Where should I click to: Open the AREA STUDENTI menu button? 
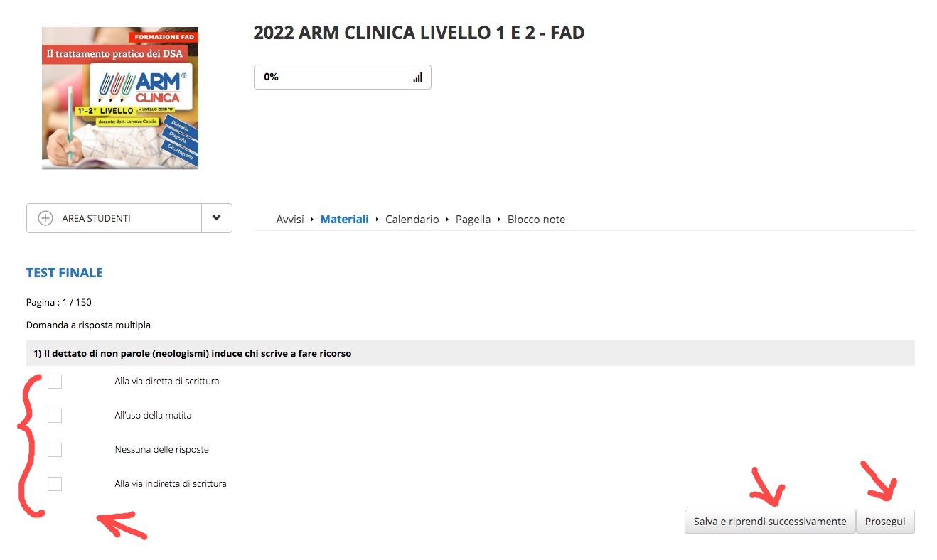pos(114,218)
